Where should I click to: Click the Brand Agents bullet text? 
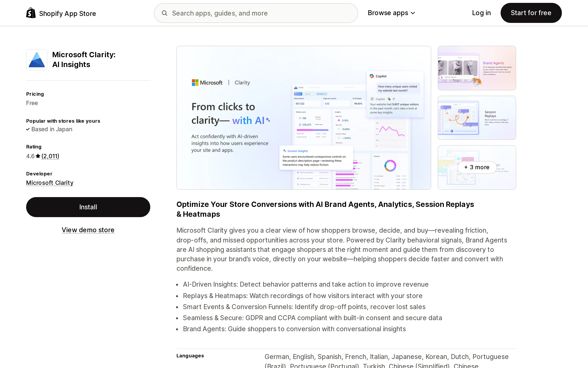pyautogui.click(x=294, y=329)
